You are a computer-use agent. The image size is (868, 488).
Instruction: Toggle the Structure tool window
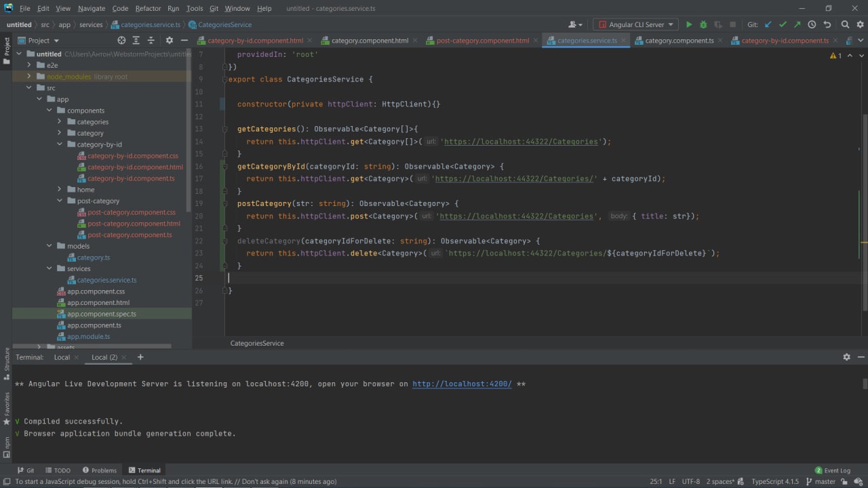[x=7, y=359]
